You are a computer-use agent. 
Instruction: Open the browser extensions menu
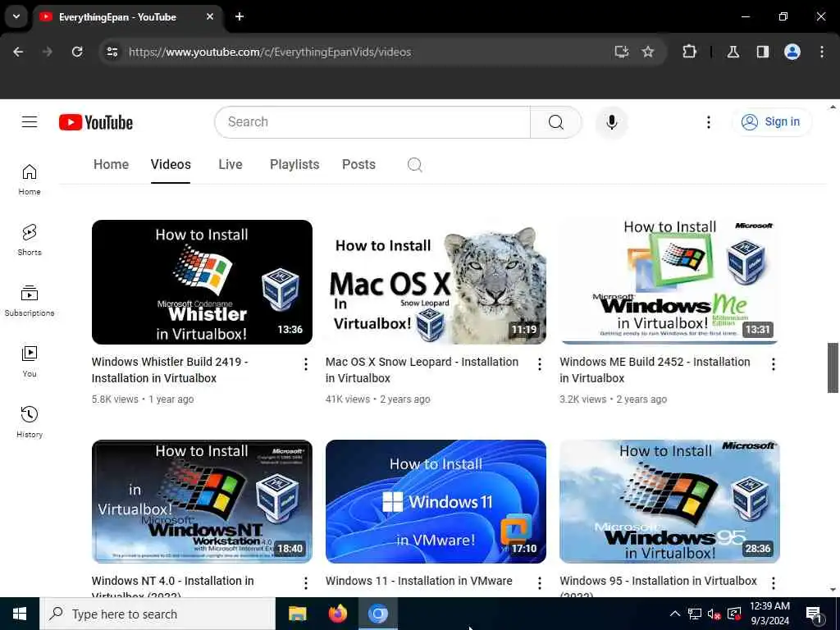click(x=689, y=52)
